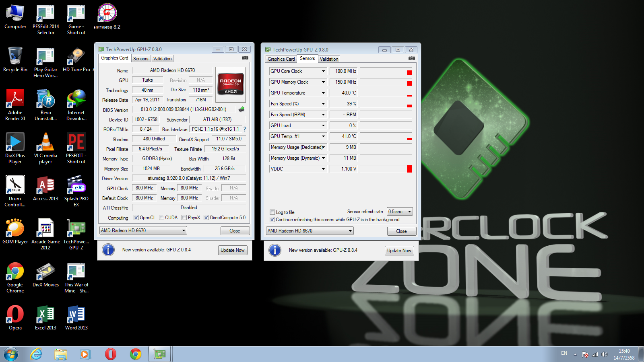644x362 pixels.
Task: Switch to Validation tab in left GPU-Z window
Action: 163,59
